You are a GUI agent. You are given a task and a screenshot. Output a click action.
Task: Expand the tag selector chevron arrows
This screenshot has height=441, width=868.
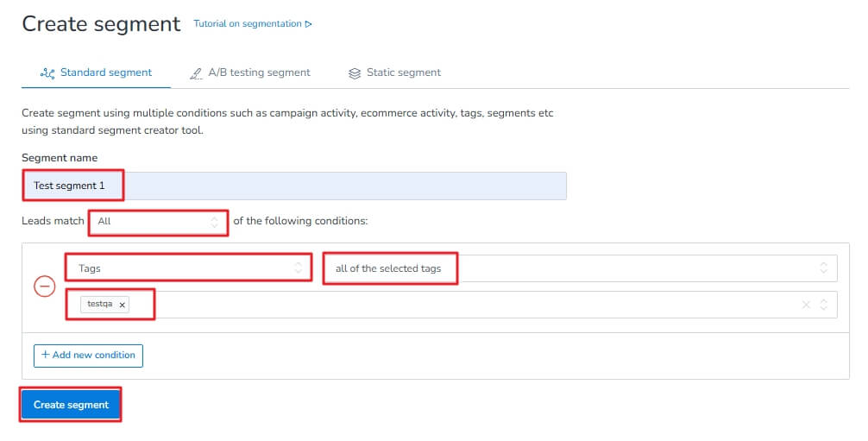pyautogui.click(x=824, y=305)
